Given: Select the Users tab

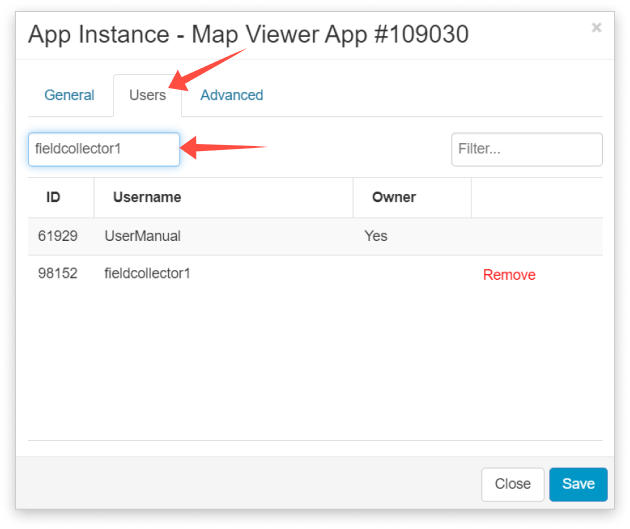Looking at the screenshot, I should [x=147, y=95].
